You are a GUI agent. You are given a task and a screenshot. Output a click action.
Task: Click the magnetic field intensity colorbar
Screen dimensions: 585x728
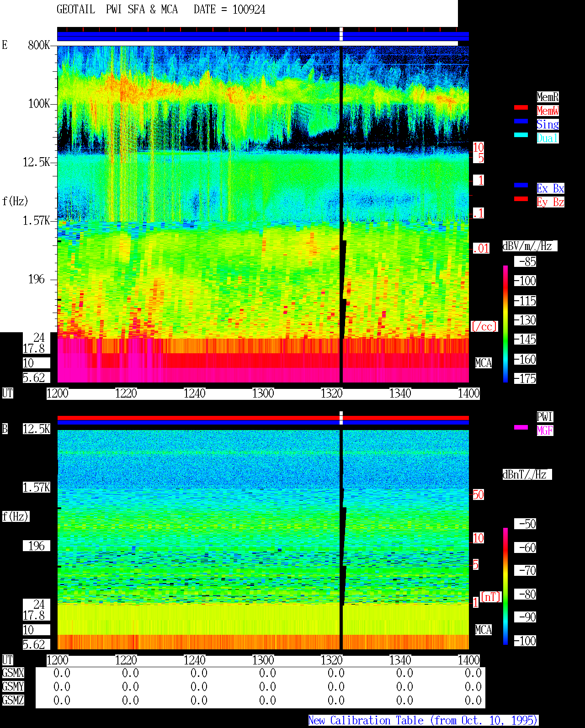[x=505, y=586]
